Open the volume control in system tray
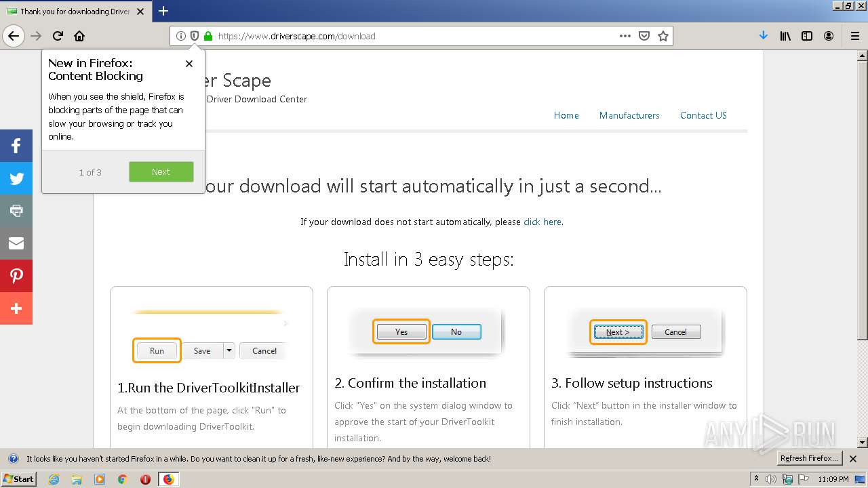Image resolution: width=868 pixels, height=488 pixels. click(771, 479)
